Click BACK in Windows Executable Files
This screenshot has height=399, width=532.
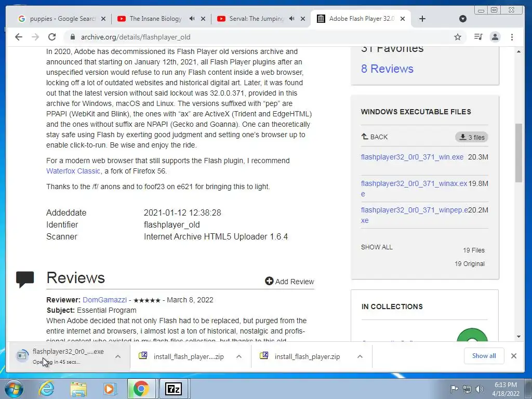[x=375, y=137]
